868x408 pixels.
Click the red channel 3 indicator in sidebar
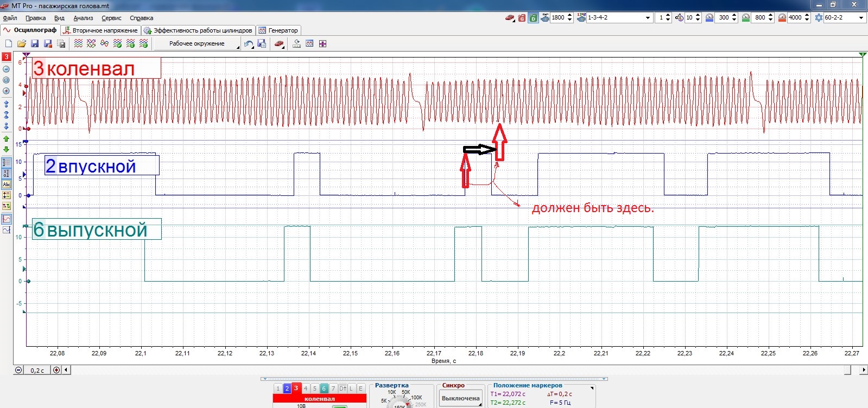click(x=7, y=56)
